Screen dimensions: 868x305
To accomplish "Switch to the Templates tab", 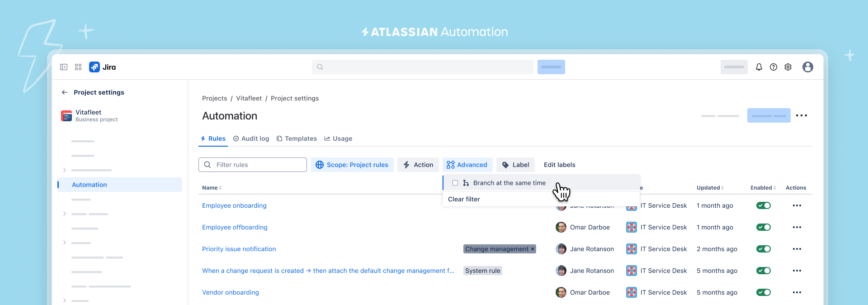I will (297, 138).
